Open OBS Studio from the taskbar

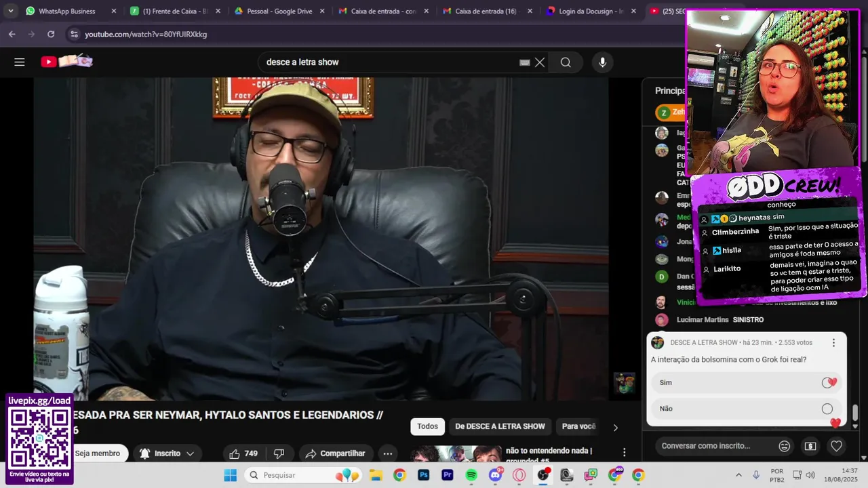coord(543,475)
